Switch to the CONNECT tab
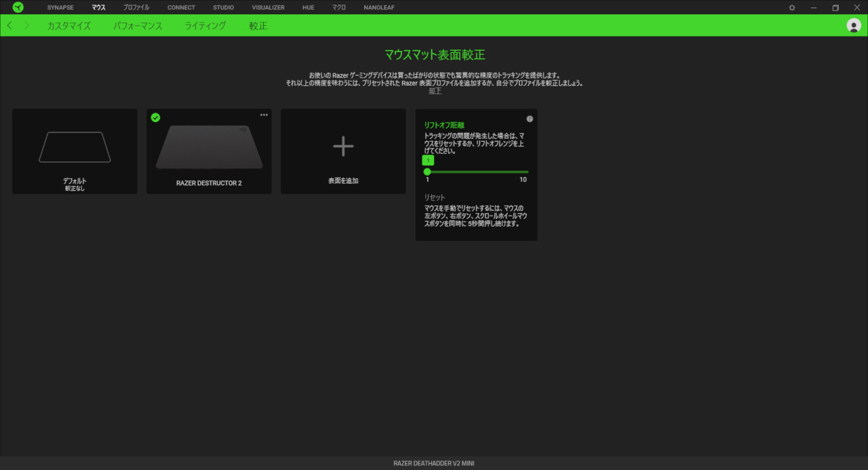868x470 pixels. pyautogui.click(x=181, y=7)
